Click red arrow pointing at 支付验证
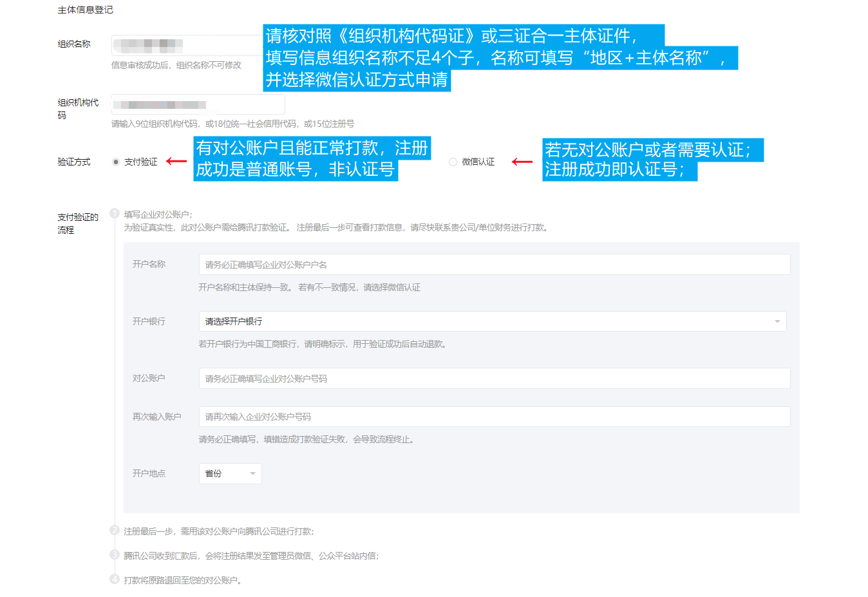 [176, 161]
